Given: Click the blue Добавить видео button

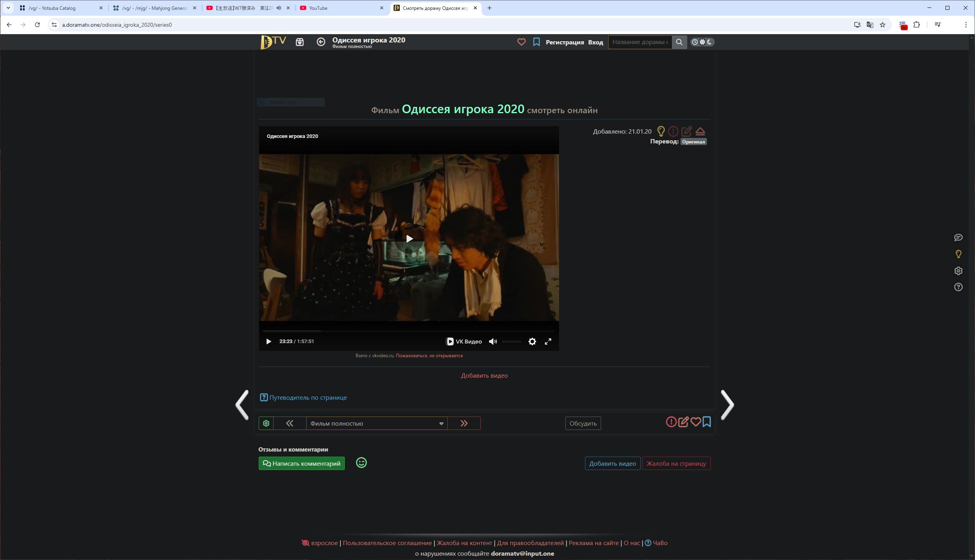Looking at the screenshot, I should (x=613, y=463).
